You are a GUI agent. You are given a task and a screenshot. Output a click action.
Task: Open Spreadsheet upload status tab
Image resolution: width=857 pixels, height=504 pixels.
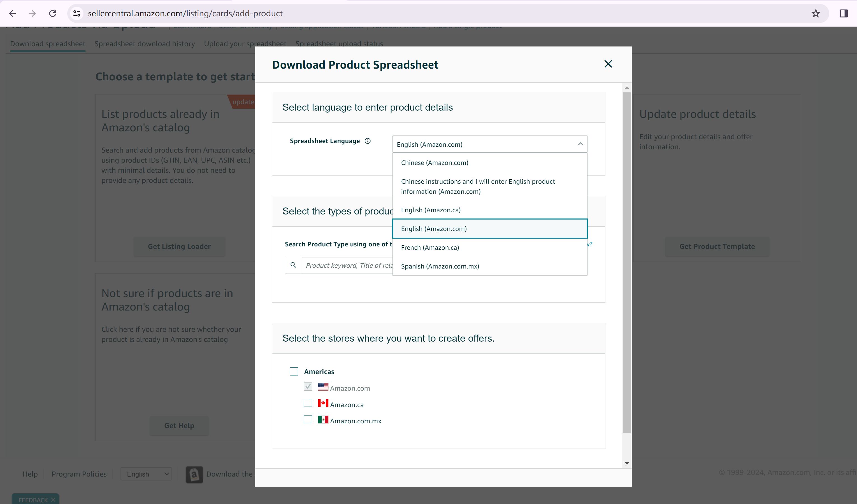[339, 44]
